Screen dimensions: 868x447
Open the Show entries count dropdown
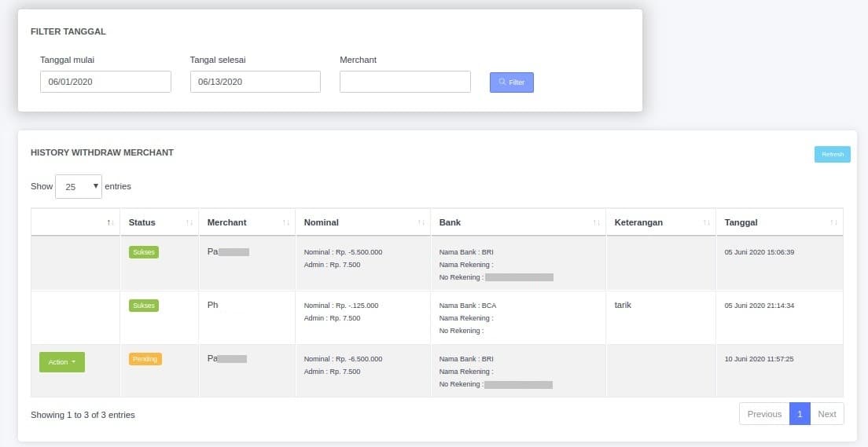[x=79, y=187]
